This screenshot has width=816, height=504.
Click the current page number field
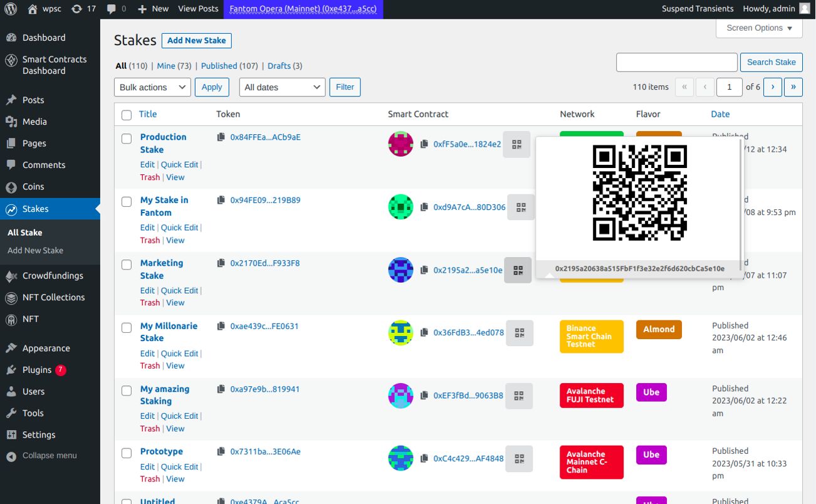(x=730, y=87)
